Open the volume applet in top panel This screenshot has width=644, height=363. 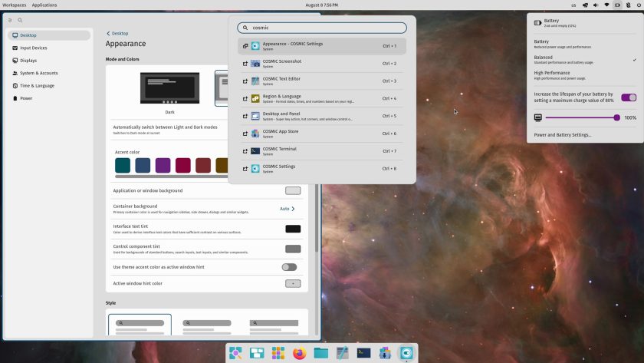click(596, 5)
